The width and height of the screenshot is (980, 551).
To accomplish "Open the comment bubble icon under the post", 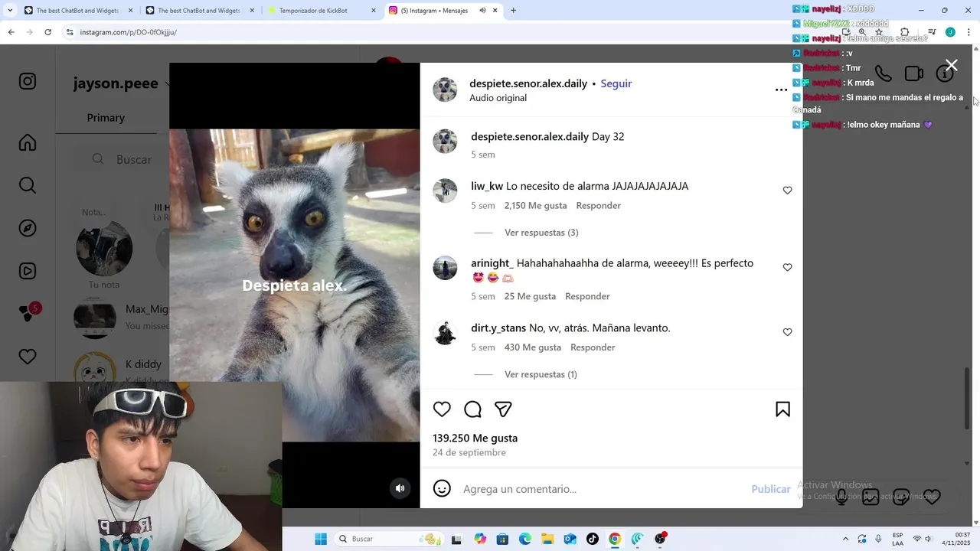I will (472, 409).
